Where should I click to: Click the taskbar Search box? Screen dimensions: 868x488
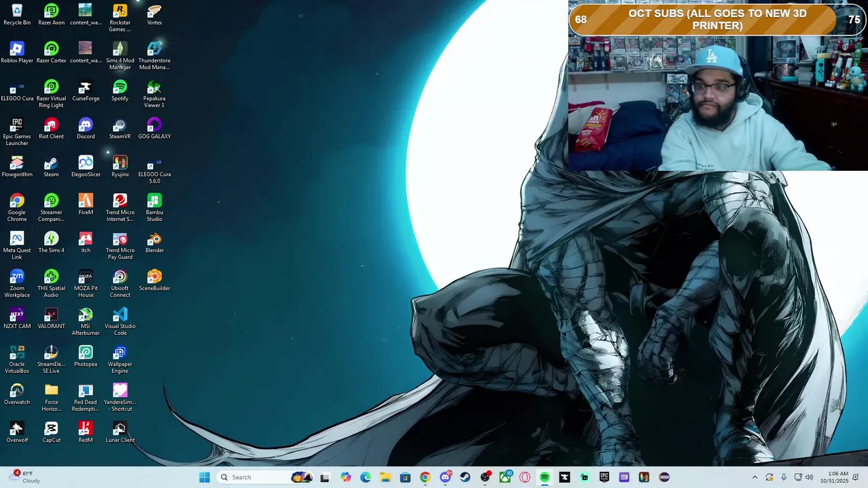click(266, 477)
